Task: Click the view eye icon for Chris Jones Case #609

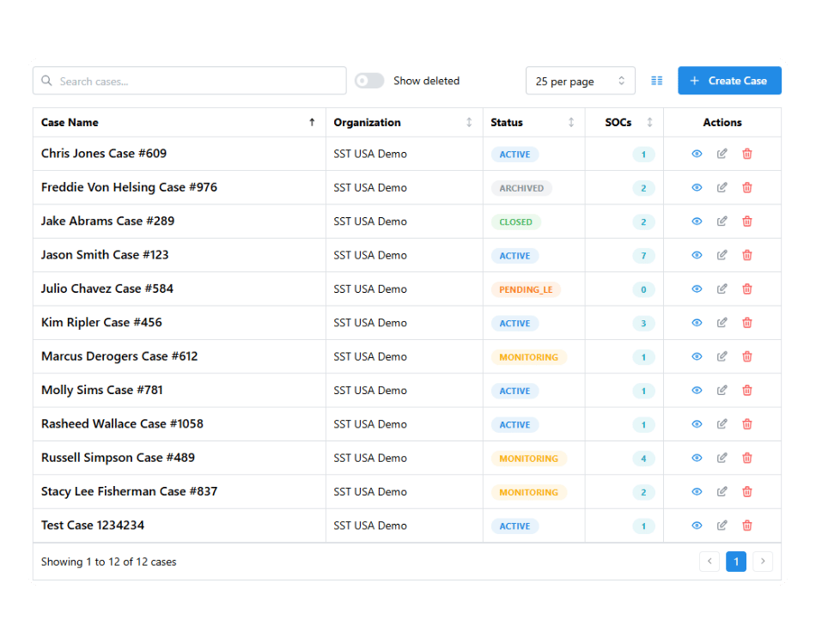Action: 697,154
